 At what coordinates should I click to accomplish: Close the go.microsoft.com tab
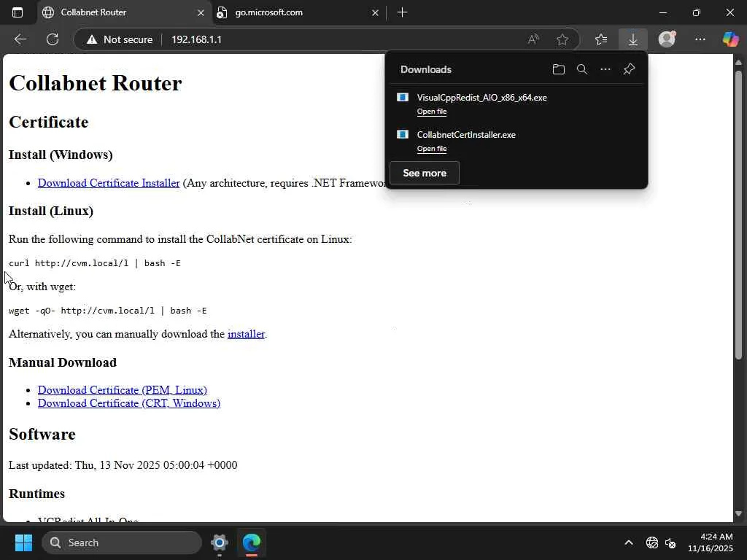[x=375, y=13]
